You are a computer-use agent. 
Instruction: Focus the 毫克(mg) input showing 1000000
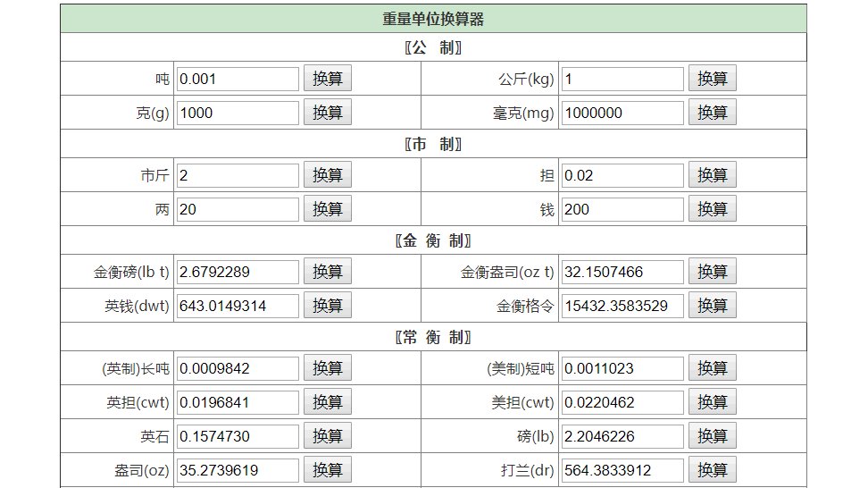(x=622, y=113)
